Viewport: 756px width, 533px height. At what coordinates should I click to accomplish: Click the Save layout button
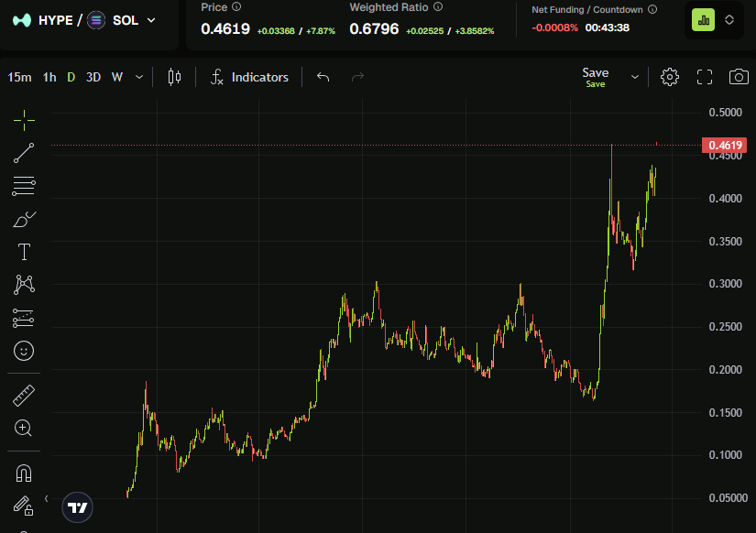596,77
